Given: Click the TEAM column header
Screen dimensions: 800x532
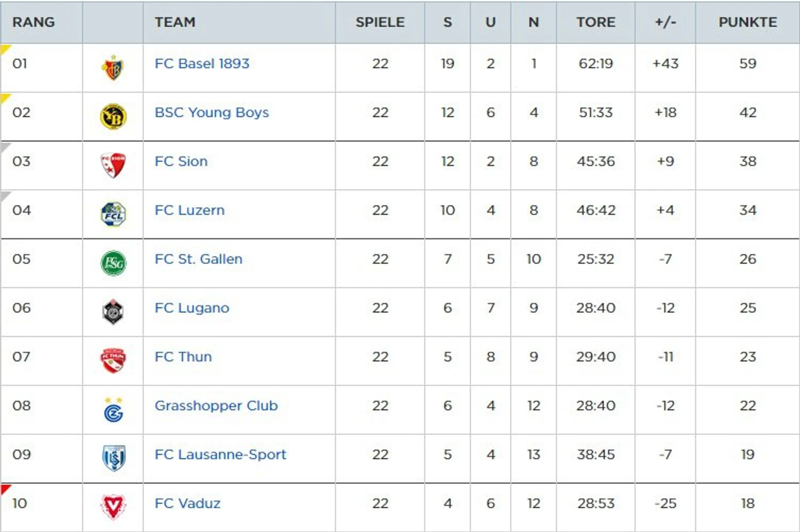Looking at the screenshot, I should click(x=175, y=22).
